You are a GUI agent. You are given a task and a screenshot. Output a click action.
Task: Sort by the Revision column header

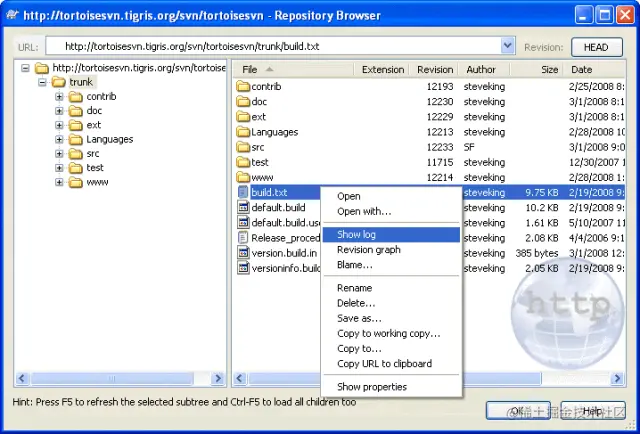click(x=434, y=70)
